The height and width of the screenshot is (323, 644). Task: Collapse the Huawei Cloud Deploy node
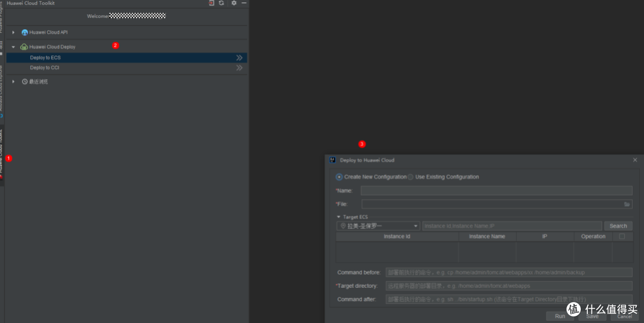[14, 47]
